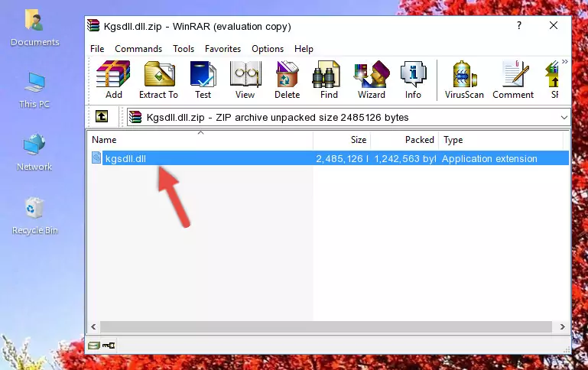Click the 1,242,563 packed size cell

click(405, 158)
